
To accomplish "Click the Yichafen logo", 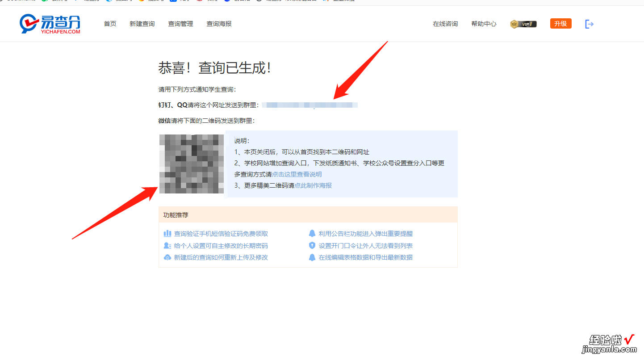I will (50, 24).
